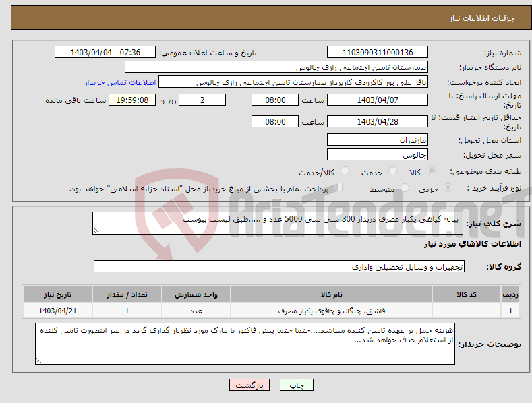Click the need date cell 1403/04/21
Screen dimensions: 532x403
(57, 311)
